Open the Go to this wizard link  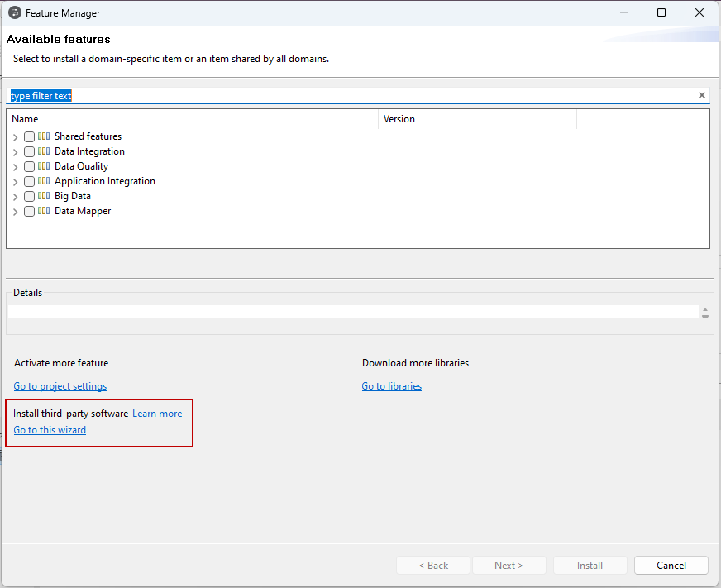click(49, 429)
